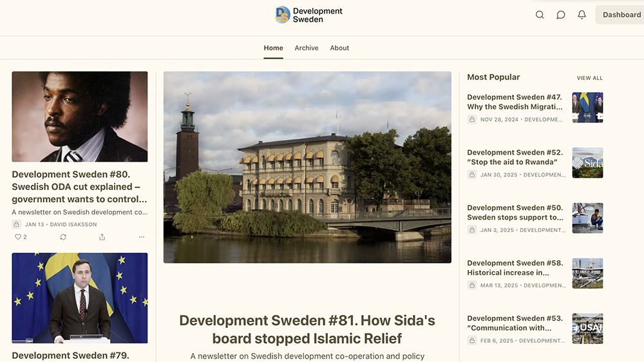This screenshot has width=644, height=362.
Task: Open the chat speech bubble icon
Action: (x=561, y=15)
